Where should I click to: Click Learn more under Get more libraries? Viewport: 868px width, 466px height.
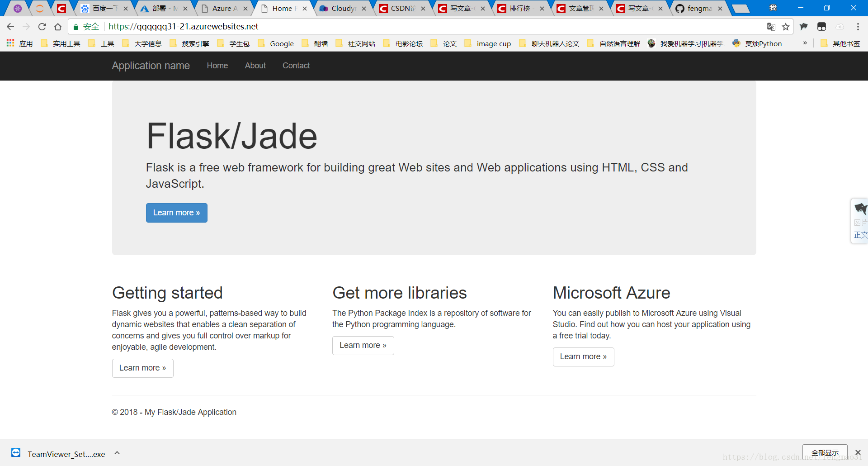click(x=363, y=345)
